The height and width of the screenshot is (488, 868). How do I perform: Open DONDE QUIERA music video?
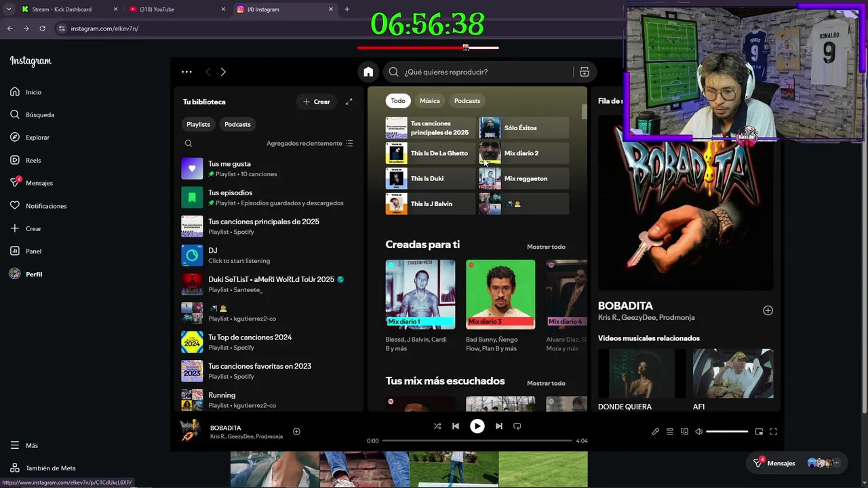[x=641, y=380]
